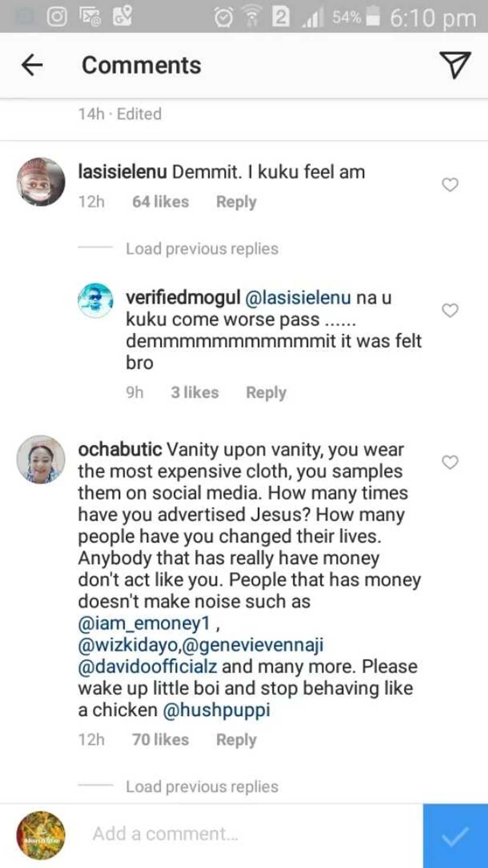Check the battery level indicator

pos(373,17)
